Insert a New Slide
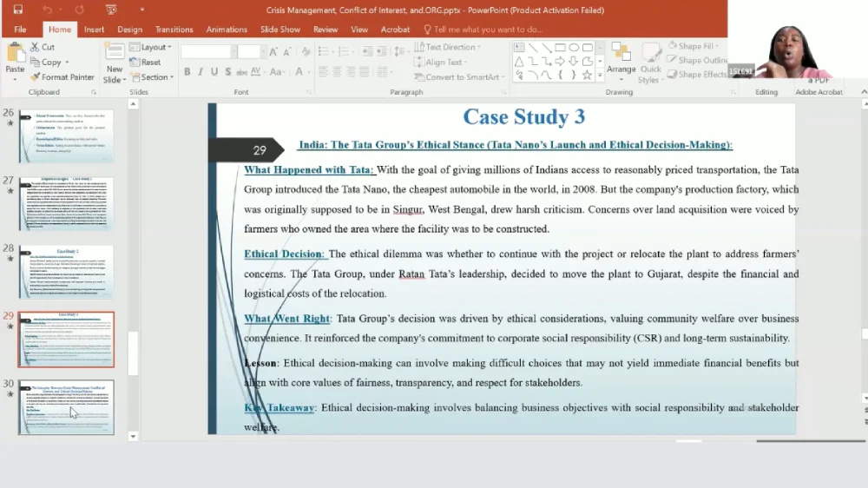This screenshot has height=488, width=868. [x=114, y=61]
